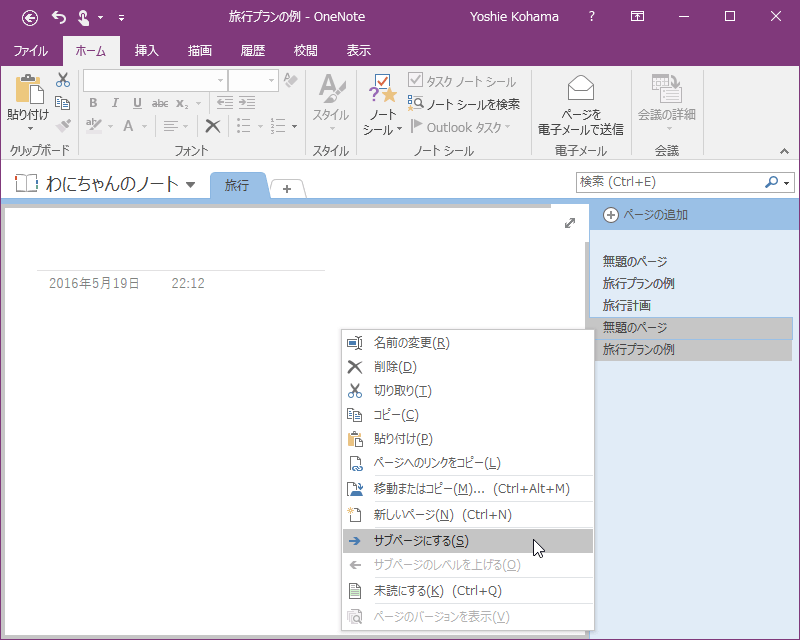Click the Undo icon in quick access toolbar
This screenshot has width=800, height=640.
pos(59,18)
